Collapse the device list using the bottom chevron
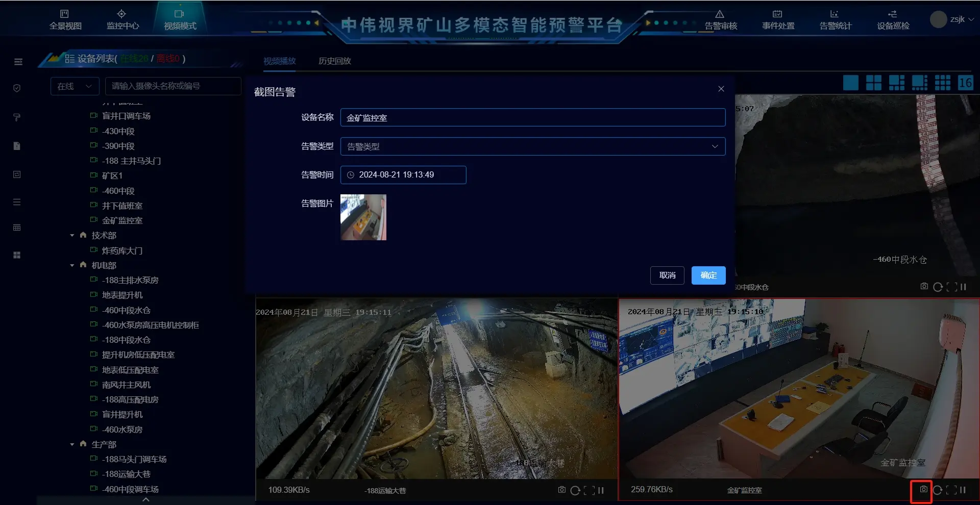The width and height of the screenshot is (980, 505). [x=145, y=500]
